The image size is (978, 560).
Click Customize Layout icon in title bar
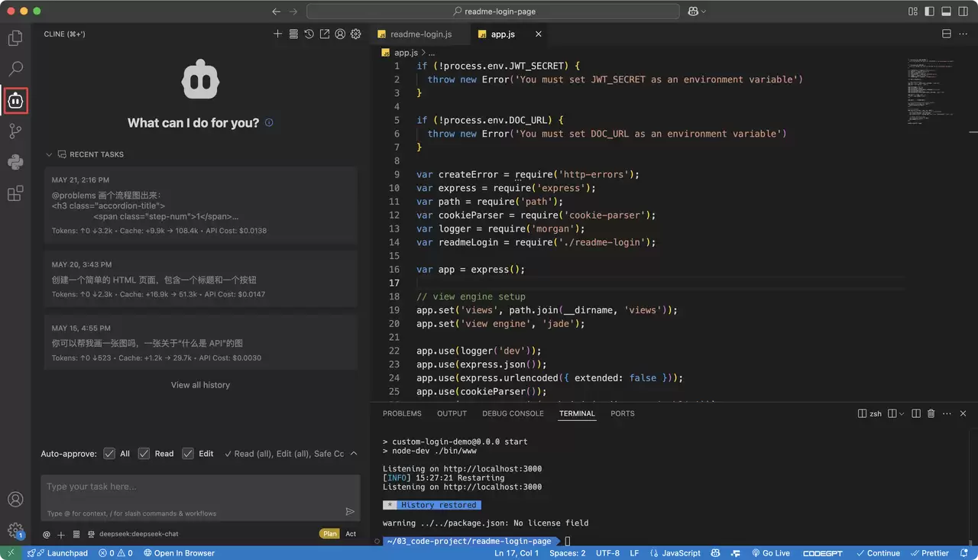(x=913, y=11)
